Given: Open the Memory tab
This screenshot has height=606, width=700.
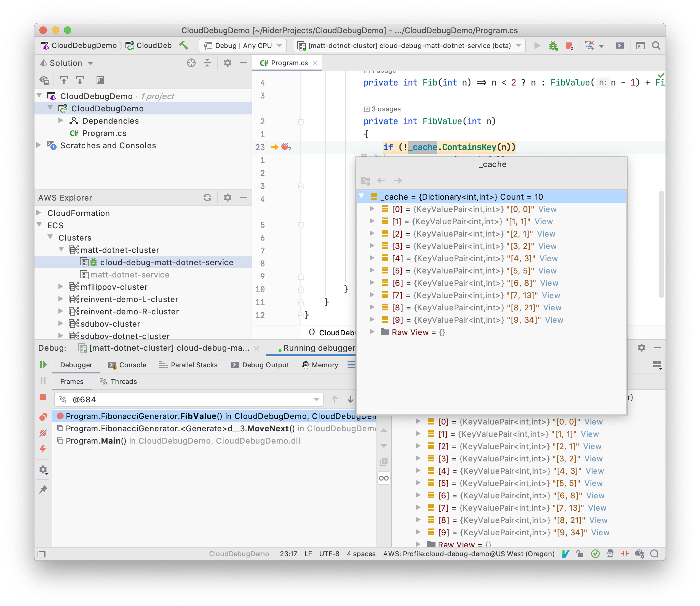Looking at the screenshot, I should [x=320, y=365].
